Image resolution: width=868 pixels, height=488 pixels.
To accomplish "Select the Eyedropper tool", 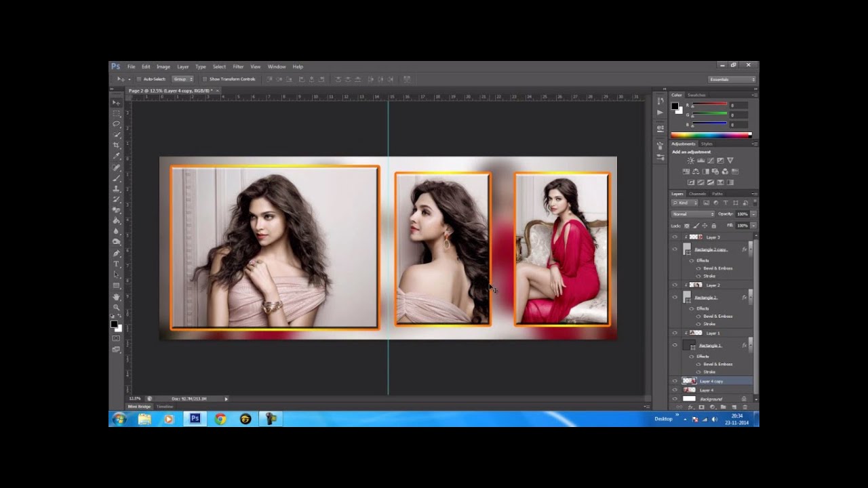I will pos(116,156).
